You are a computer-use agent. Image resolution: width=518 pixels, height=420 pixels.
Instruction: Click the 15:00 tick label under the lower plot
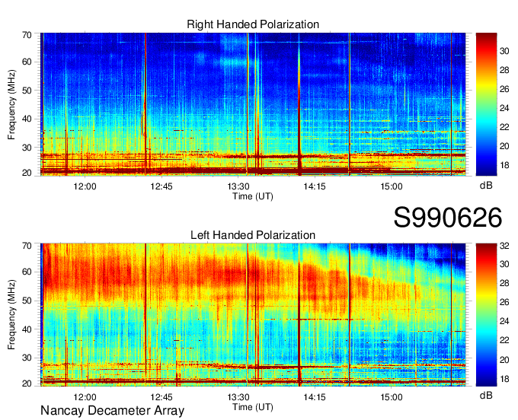(391, 397)
